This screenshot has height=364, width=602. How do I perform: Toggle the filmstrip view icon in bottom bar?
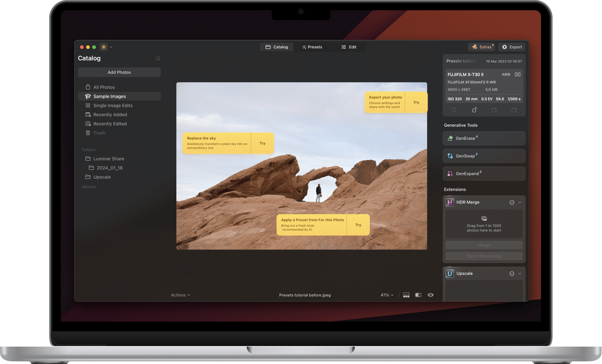pyautogui.click(x=406, y=295)
